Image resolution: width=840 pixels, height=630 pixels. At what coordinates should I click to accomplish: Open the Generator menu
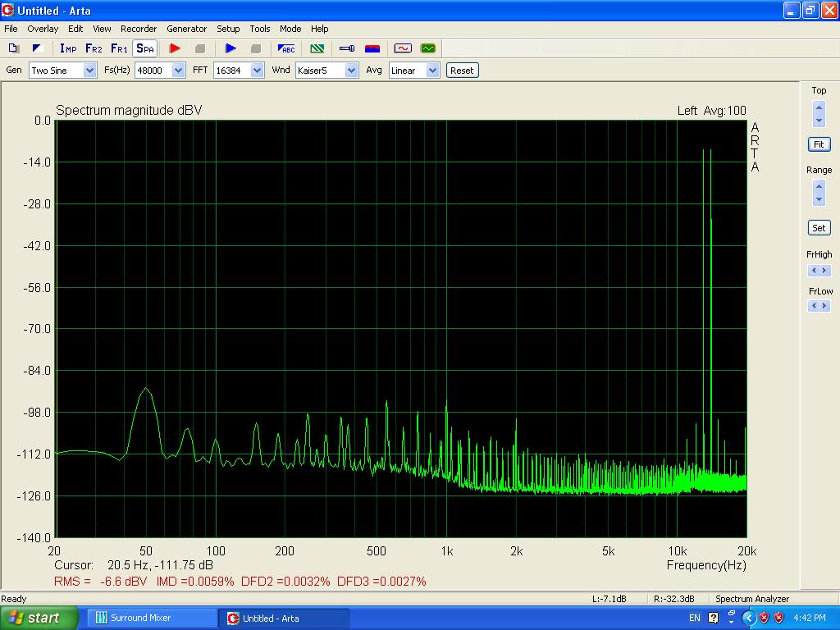point(186,29)
